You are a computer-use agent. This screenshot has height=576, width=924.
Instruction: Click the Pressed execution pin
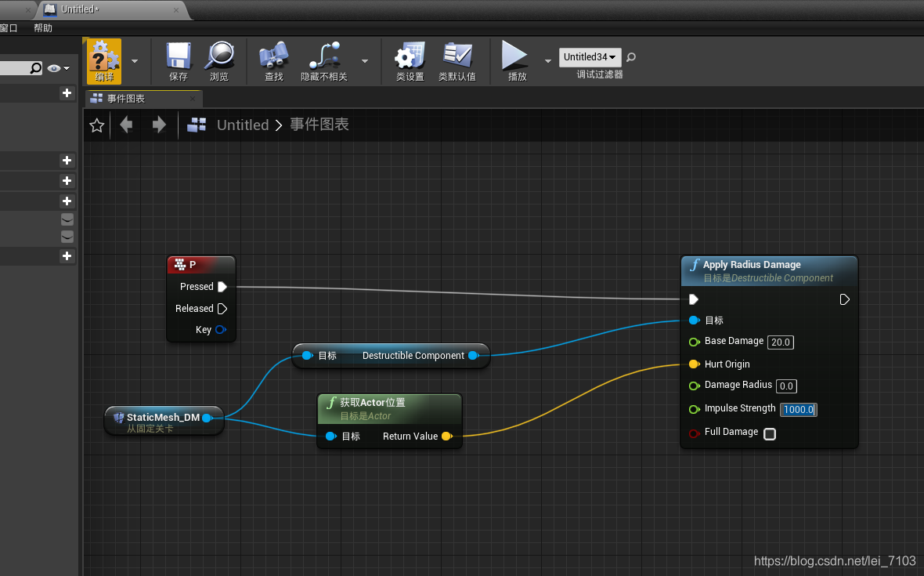click(222, 287)
